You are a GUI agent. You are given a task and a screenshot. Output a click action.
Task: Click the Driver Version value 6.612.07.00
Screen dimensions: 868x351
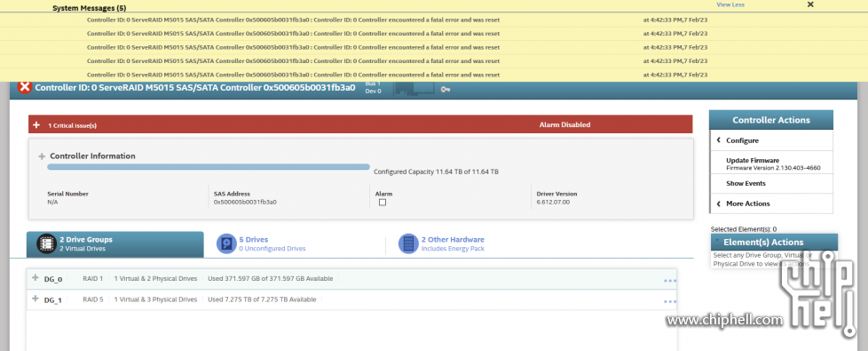point(553,203)
